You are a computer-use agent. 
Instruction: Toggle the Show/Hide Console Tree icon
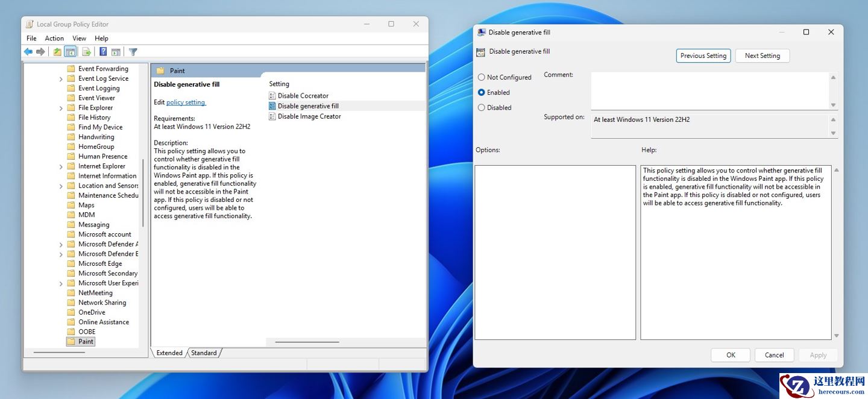(71, 52)
